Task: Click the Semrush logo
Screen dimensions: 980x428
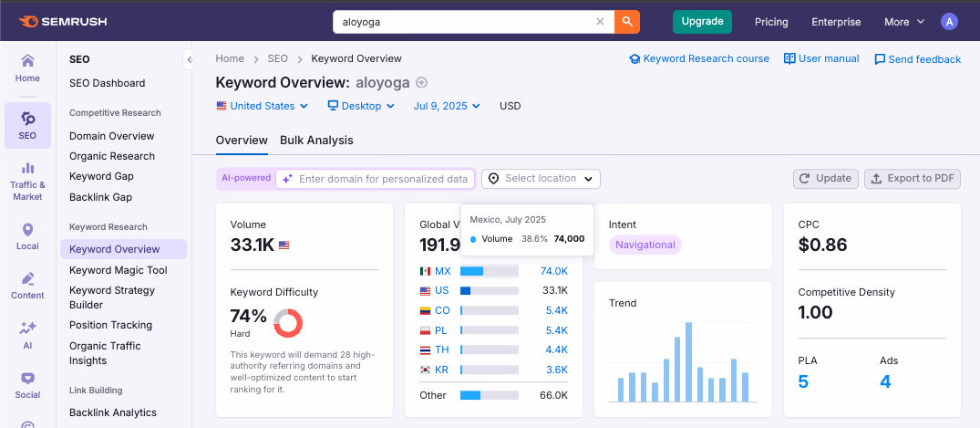Action: click(x=63, y=22)
